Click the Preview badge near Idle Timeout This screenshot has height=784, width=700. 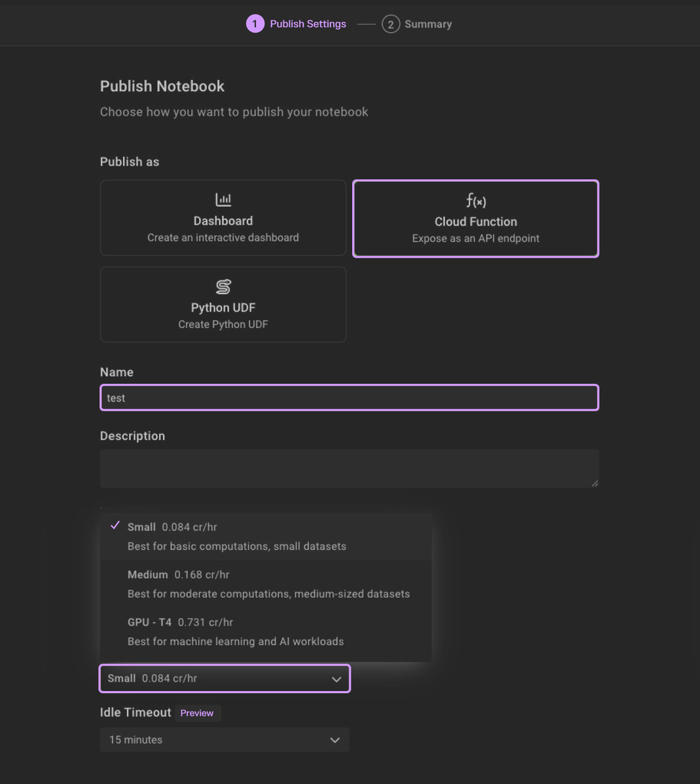[x=197, y=713]
